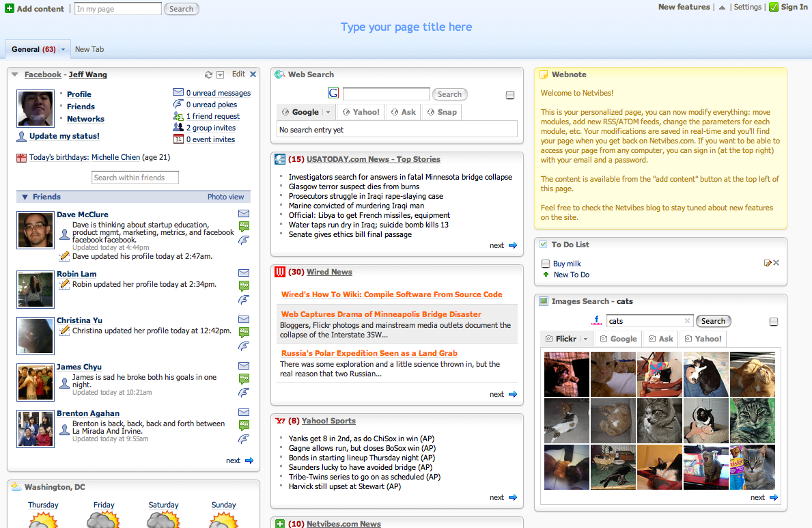Collapse the Friends section triangle

pyautogui.click(x=25, y=197)
